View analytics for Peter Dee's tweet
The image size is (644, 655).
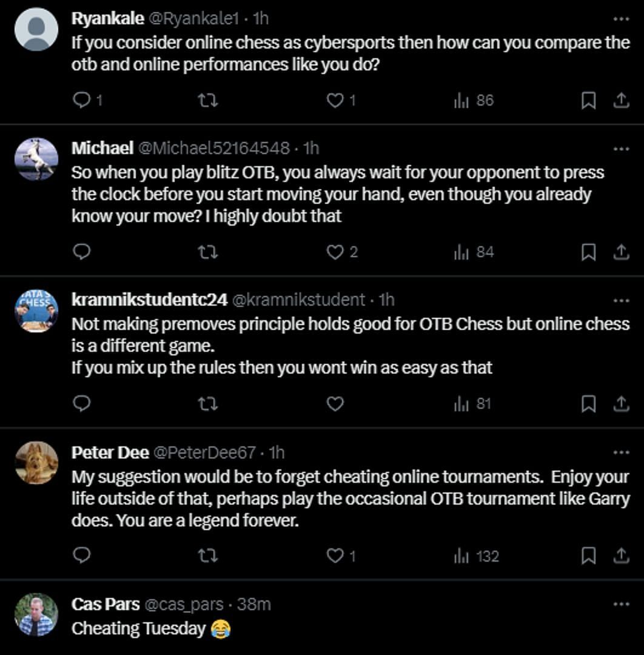[476, 556]
